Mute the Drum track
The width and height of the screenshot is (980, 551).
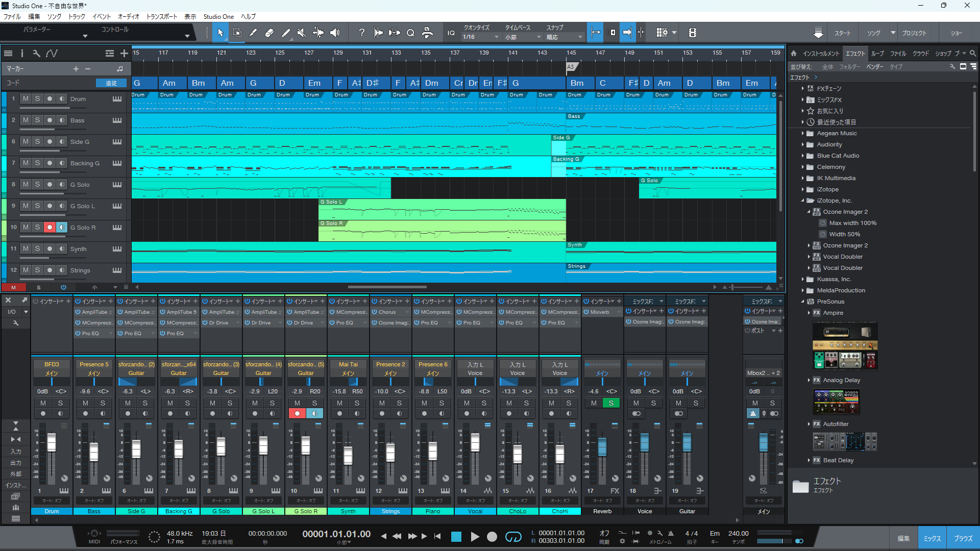click(x=26, y=99)
